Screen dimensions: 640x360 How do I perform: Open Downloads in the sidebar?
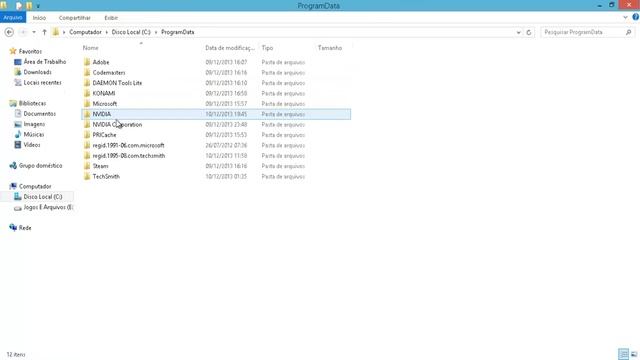click(x=37, y=72)
